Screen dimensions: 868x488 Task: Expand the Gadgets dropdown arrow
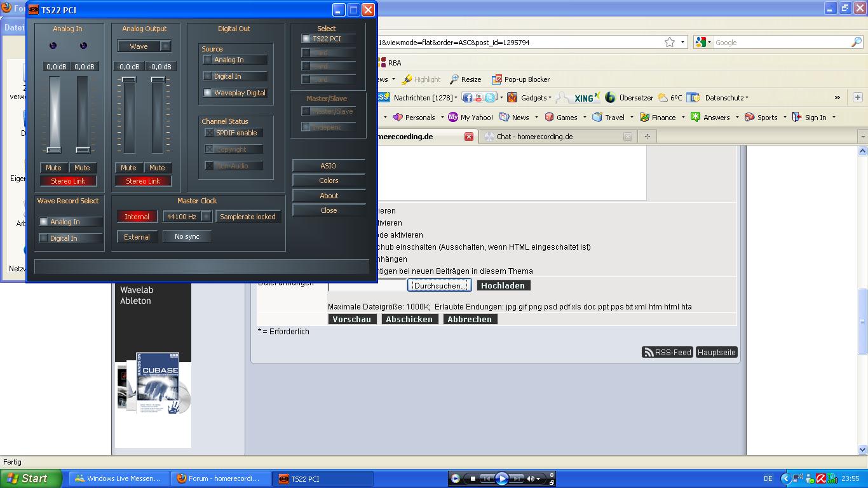[550, 98]
